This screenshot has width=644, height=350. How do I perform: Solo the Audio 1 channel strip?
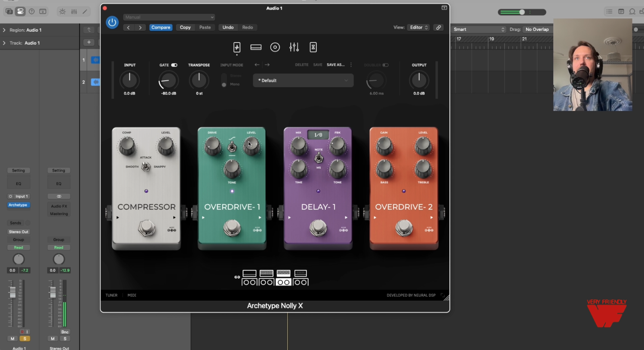pos(25,339)
